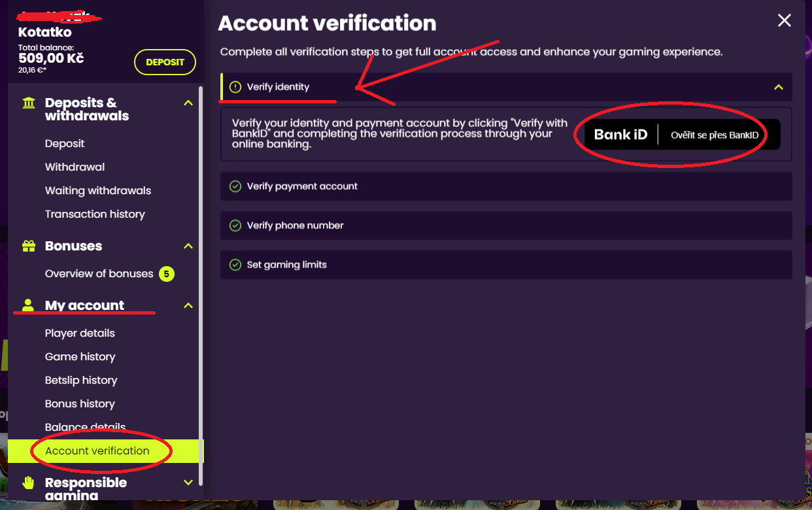Image resolution: width=812 pixels, height=510 pixels.
Task: Click the green checkmark beside Verify payment account
Action: [235, 186]
